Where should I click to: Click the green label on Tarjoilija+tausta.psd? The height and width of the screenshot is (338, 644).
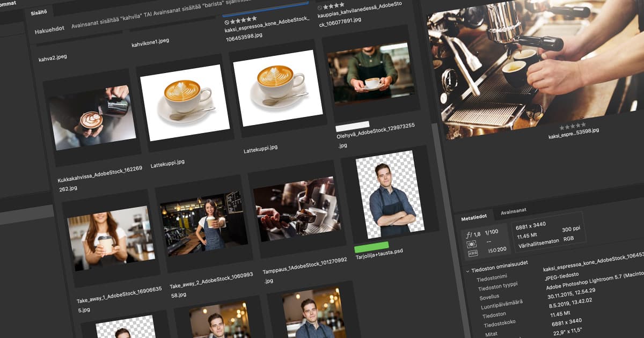pos(371,248)
